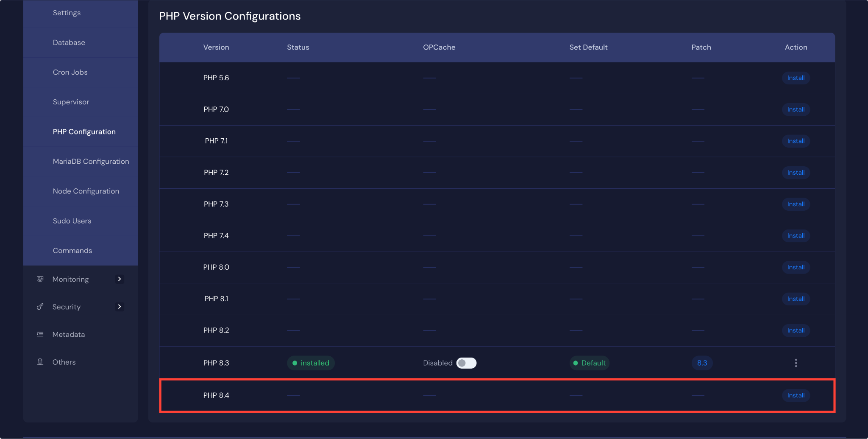The height and width of the screenshot is (439, 868).
Task: Expand the Monitoring menu chevron
Action: pos(120,279)
